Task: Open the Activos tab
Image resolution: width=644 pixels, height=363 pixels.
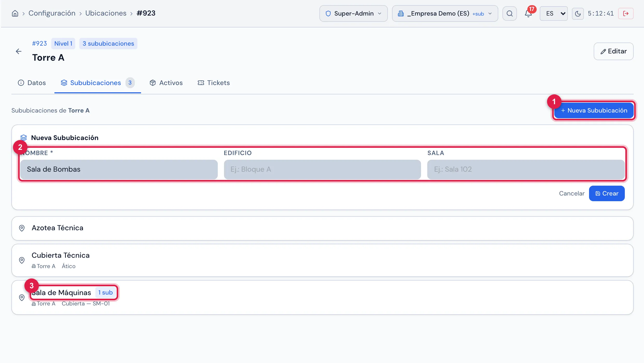Action: (x=166, y=83)
